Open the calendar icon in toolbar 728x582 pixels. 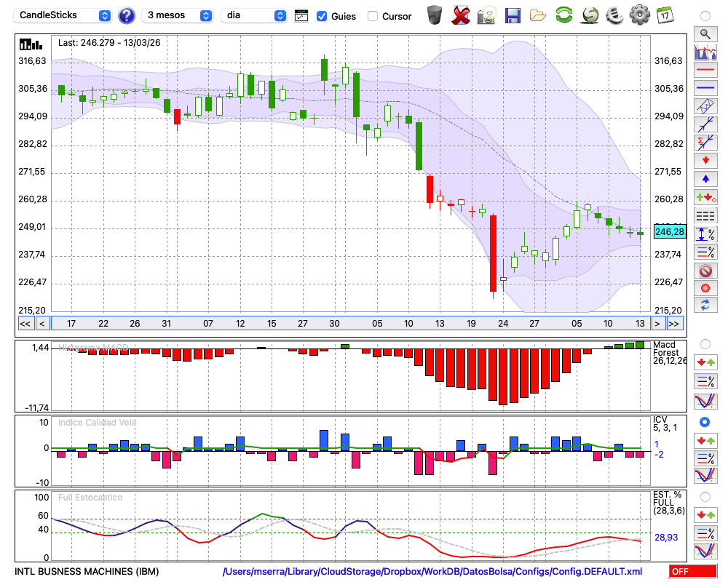pyautogui.click(x=664, y=15)
